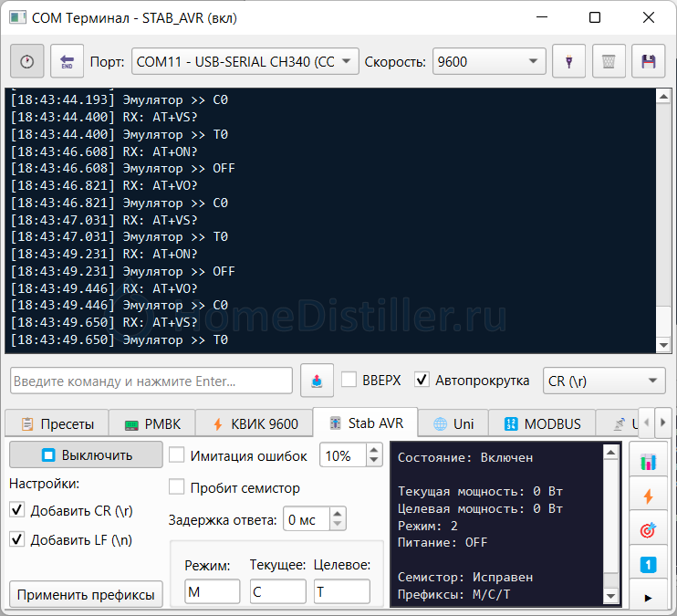This screenshot has height=616, width=677.
Task: Click the command entry input field
Action: pyautogui.click(x=151, y=381)
